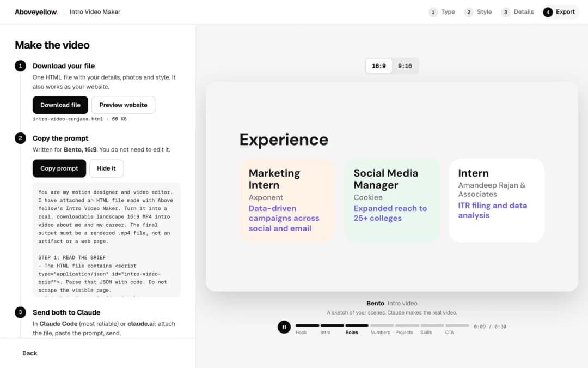
Task: Click the Intro Video Maker title
Action: [95, 12]
